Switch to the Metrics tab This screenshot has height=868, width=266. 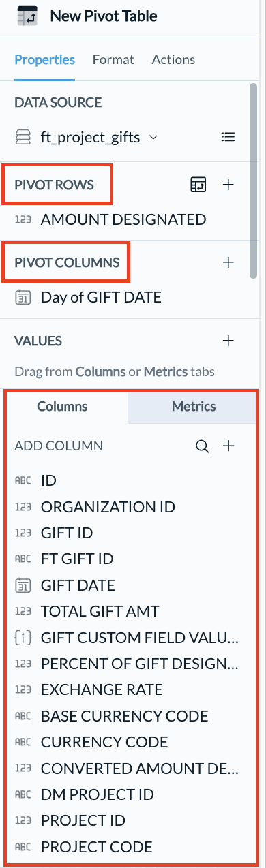coord(194,407)
